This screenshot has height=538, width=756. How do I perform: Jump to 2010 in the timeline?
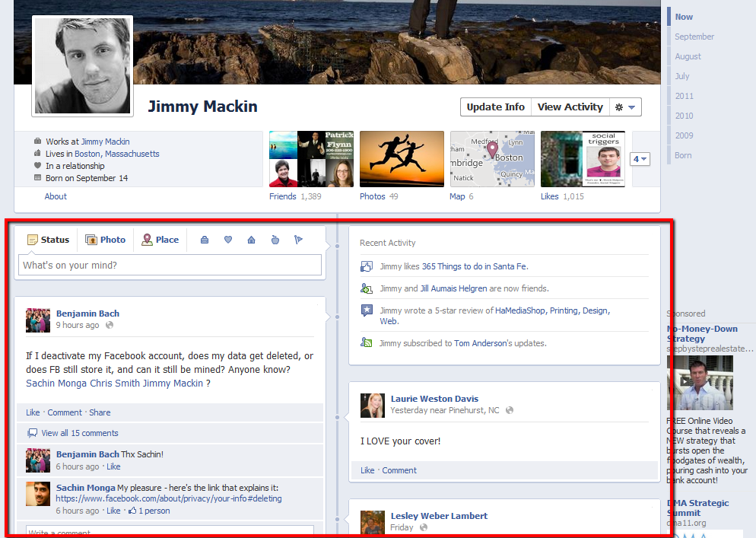click(685, 116)
